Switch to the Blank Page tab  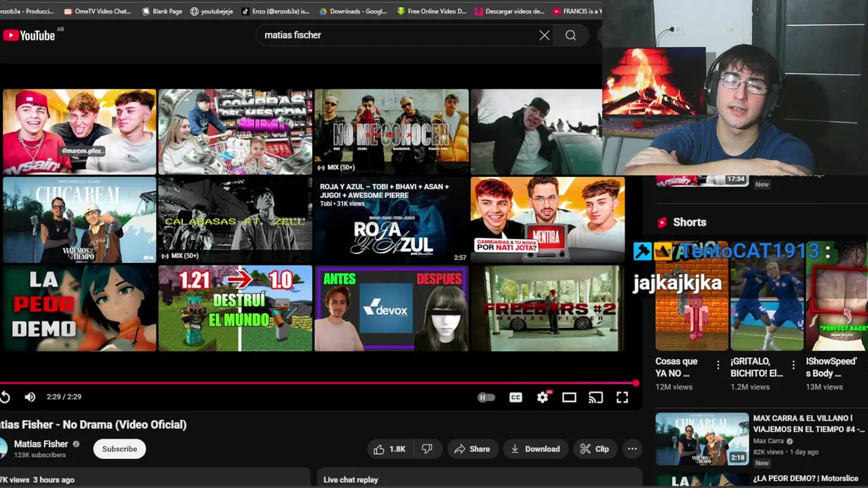tap(163, 11)
